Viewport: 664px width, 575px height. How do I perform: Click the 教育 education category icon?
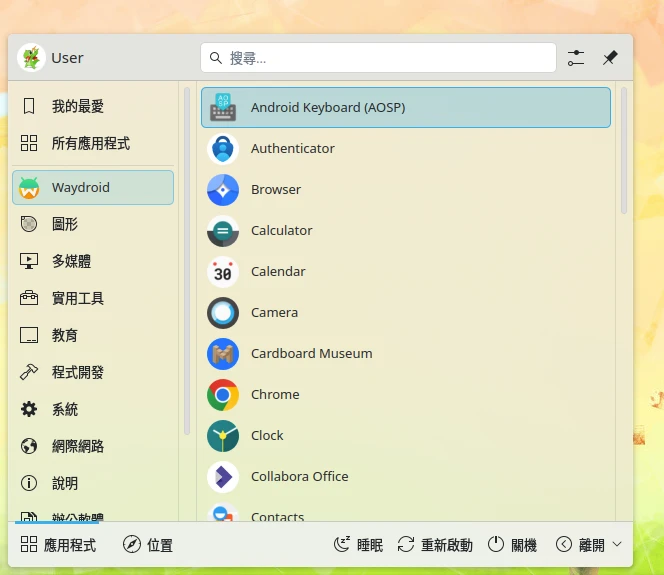[29, 335]
